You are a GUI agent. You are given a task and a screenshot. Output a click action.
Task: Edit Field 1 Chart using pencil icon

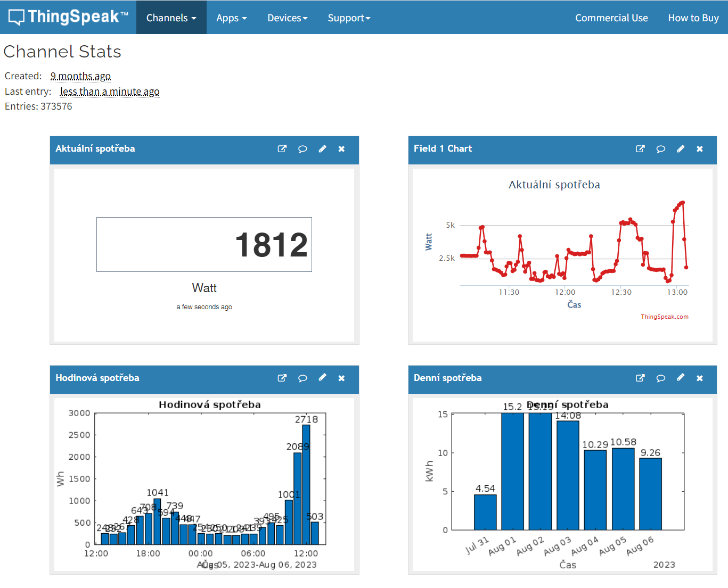pyautogui.click(x=681, y=149)
